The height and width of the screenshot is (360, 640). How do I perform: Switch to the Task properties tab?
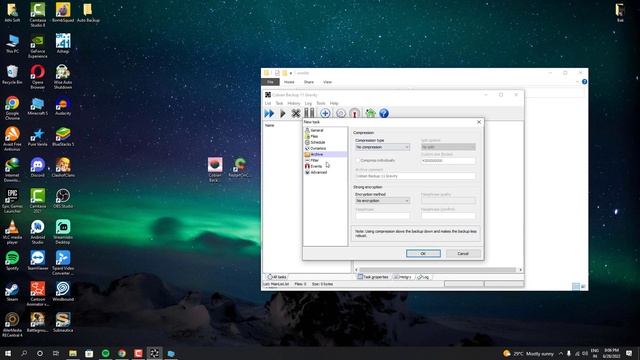point(373,277)
